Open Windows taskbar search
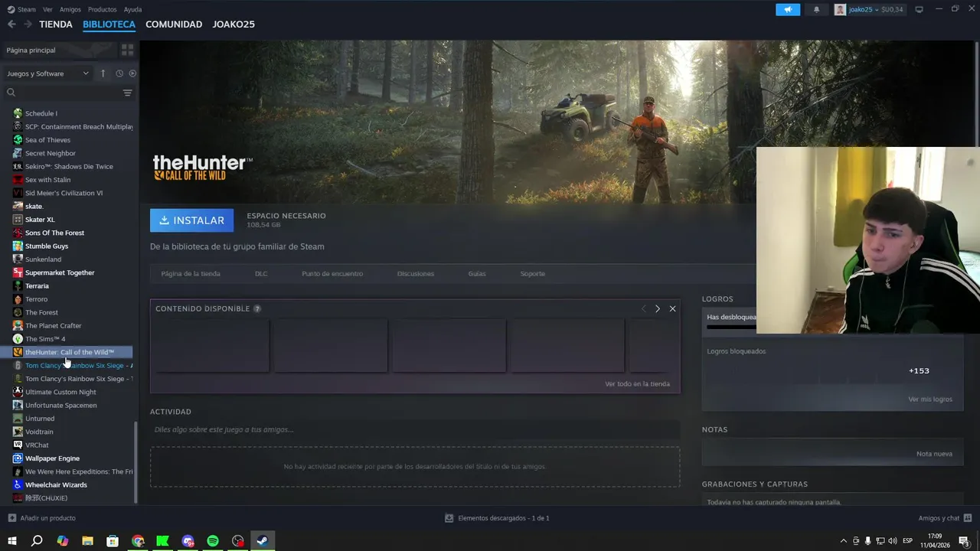The height and width of the screenshot is (551, 980). point(37,541)
